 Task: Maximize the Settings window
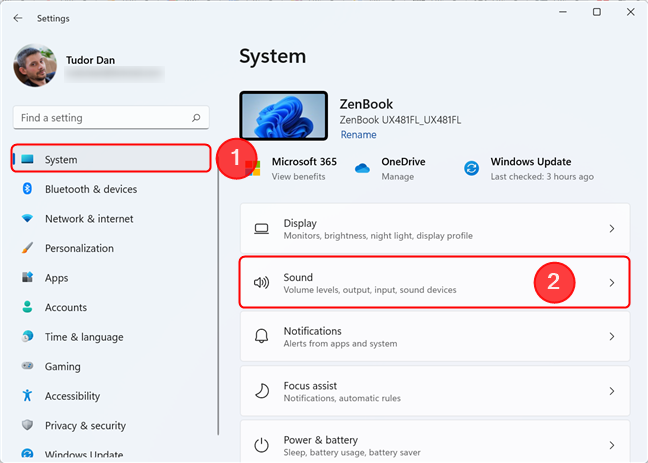[x=597, y=12]
